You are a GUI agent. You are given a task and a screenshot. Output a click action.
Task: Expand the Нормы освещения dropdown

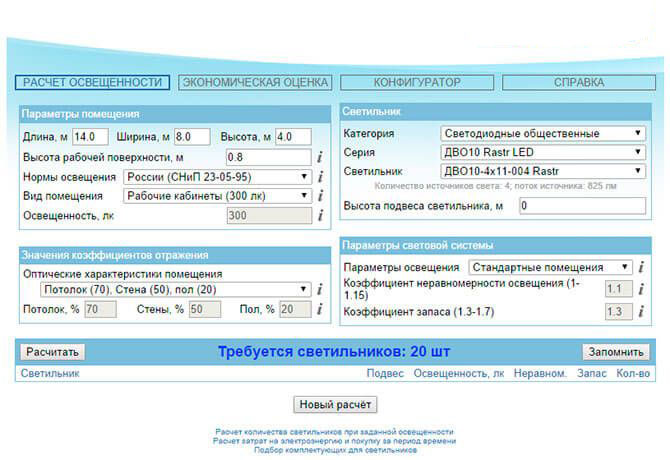click(x=218, y=177)
